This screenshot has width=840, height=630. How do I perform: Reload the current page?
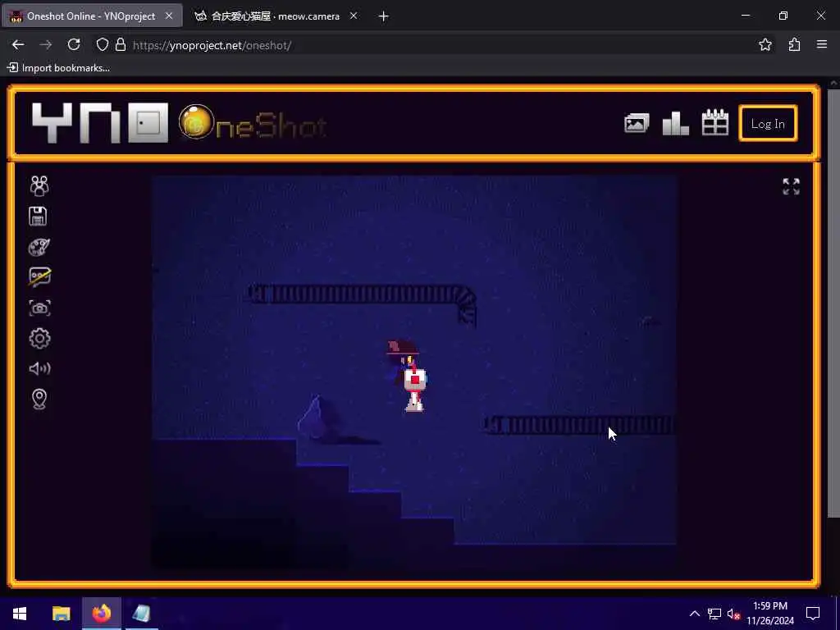tap(74, 45)
